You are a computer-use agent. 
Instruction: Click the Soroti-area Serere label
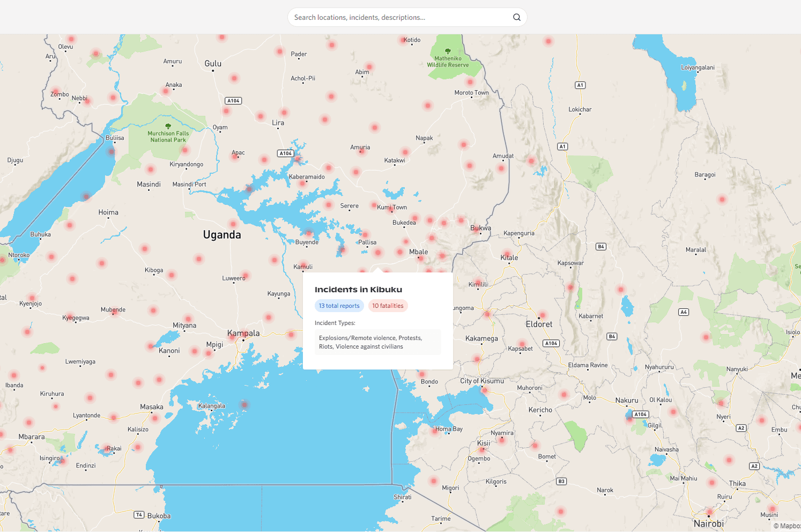pos(350,206)
